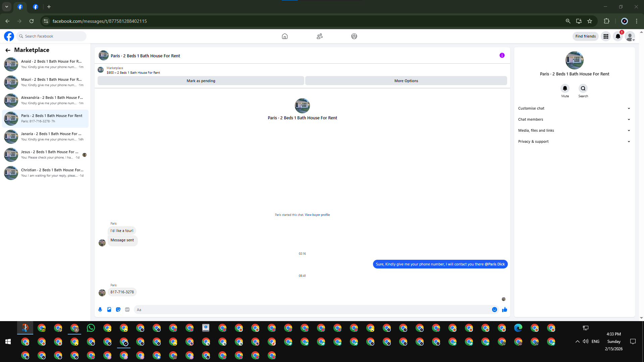Expand the Media, files and links section
This screenshot has width=644, height=362.
pos(574,130)
